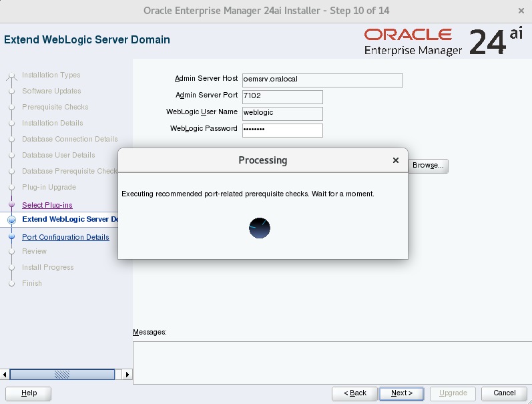This screenshot has height=404, width=532.
Task: Open installer Help
Action: click(29, 393)
